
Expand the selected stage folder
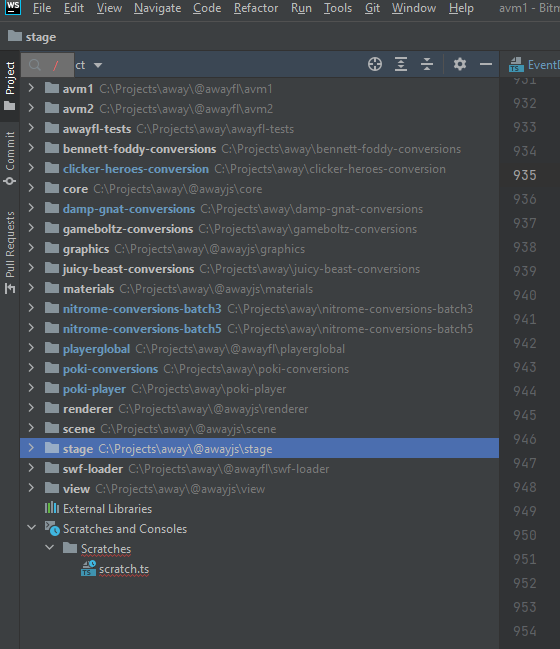coord(31,448)
